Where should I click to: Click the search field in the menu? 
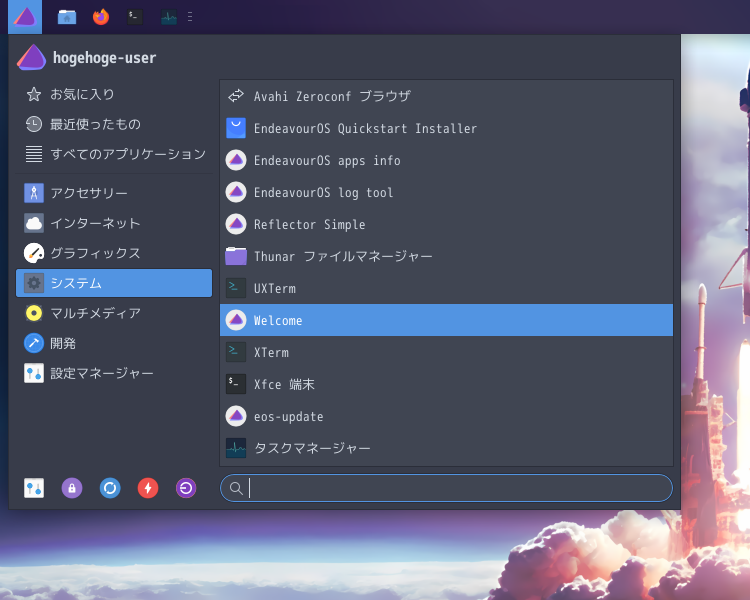446,488
